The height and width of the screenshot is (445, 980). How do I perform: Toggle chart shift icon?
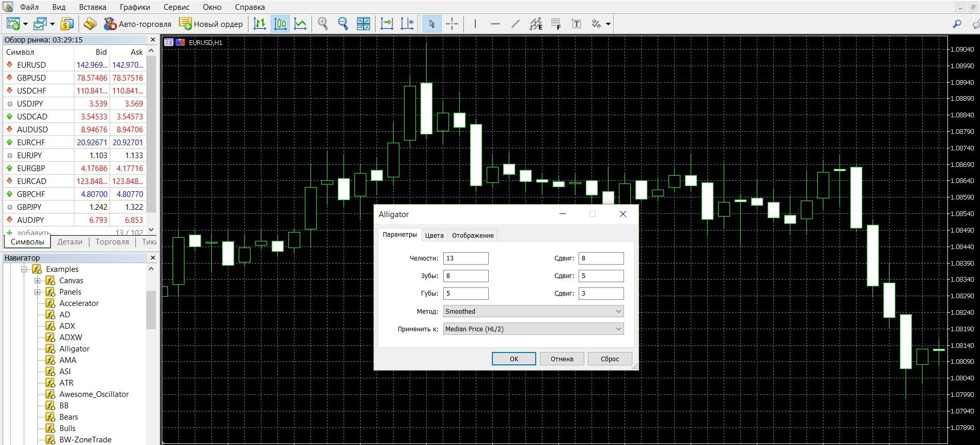407,24
